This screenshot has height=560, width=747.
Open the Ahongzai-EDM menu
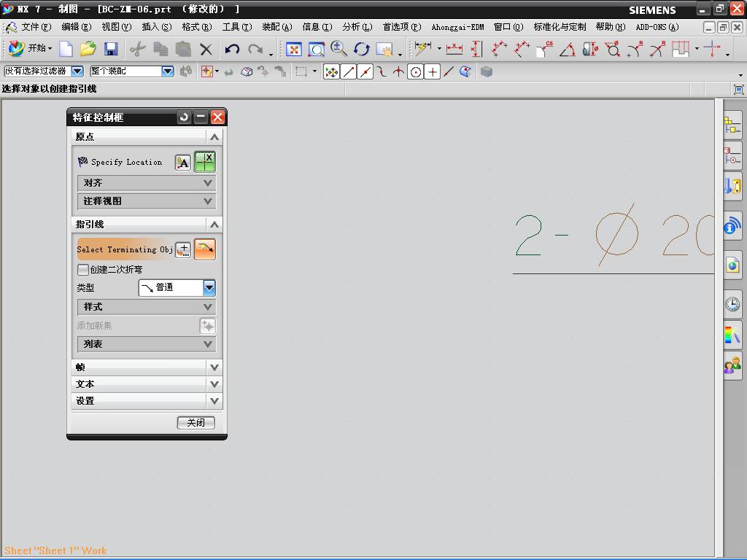click(457, 27)
